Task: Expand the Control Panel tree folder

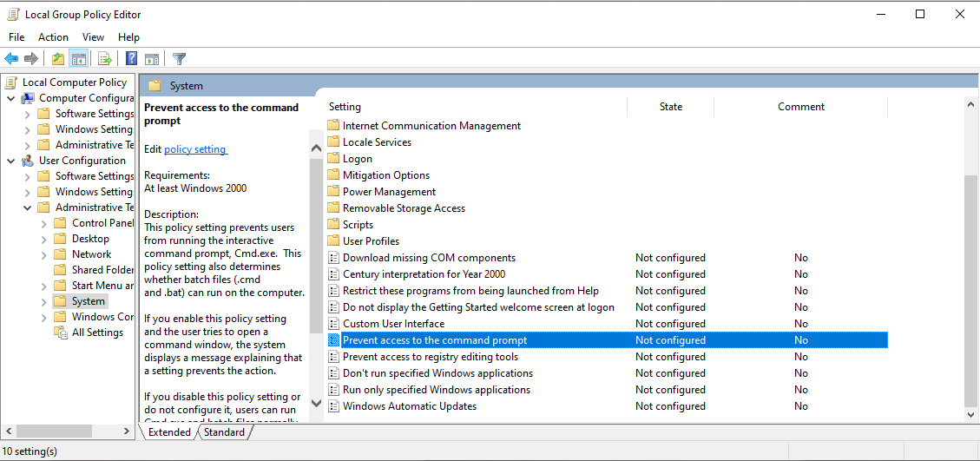Action: (43, 223)
